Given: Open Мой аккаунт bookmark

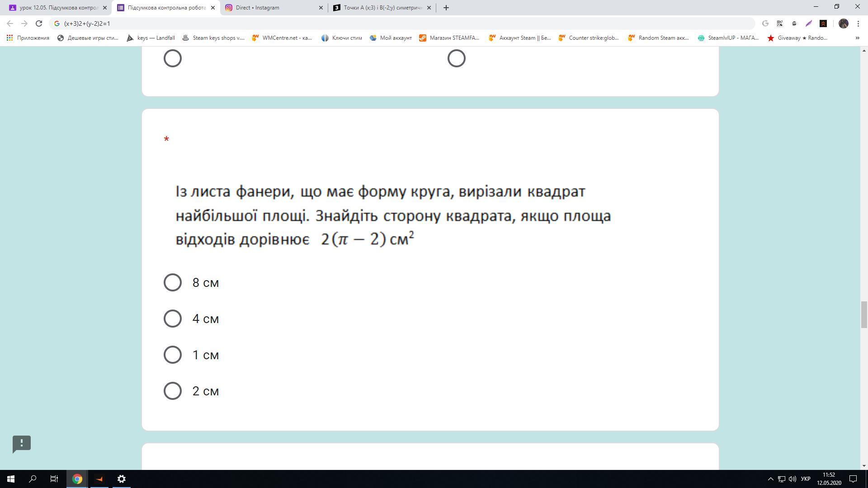Looking at the screenshot, I should click(x=391, y=38).
